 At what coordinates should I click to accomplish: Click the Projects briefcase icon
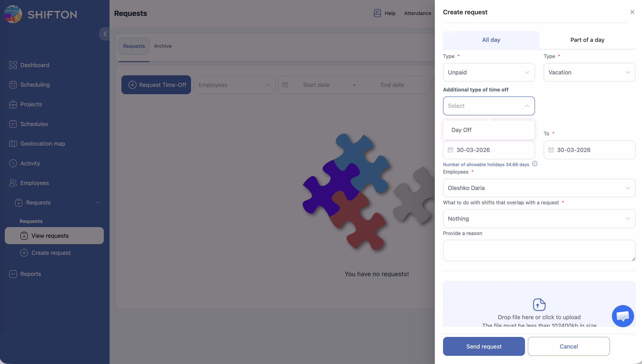[13, 104]
